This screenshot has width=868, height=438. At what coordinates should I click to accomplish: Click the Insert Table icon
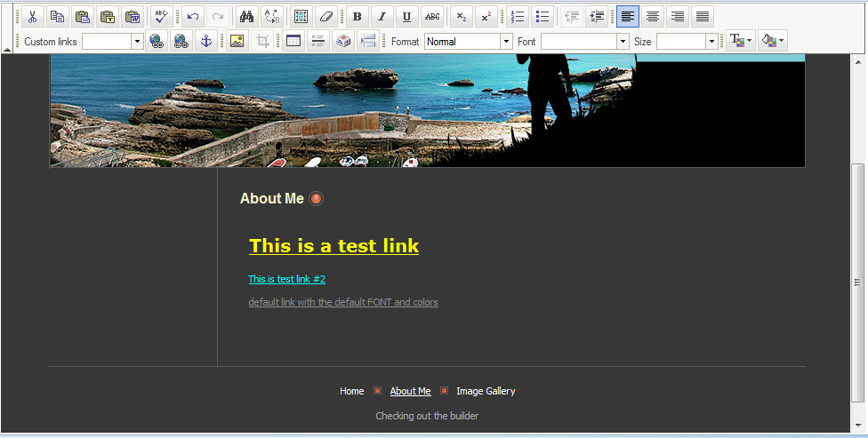[293, 41]
